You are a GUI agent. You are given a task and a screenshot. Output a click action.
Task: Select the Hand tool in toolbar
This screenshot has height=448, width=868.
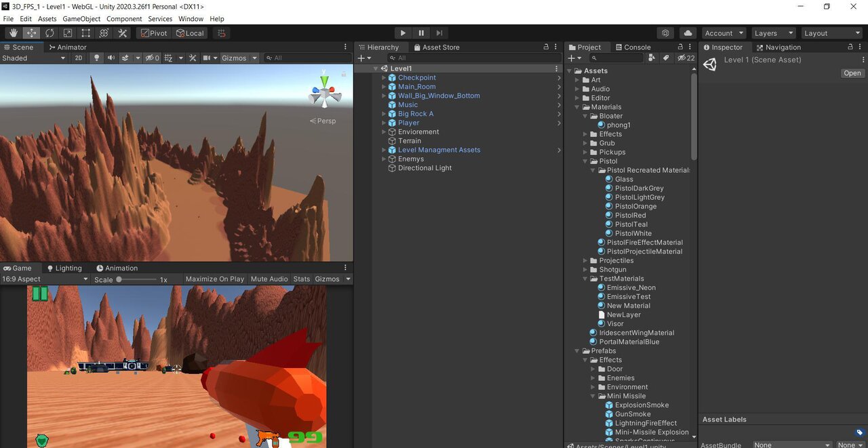point(13,33)
